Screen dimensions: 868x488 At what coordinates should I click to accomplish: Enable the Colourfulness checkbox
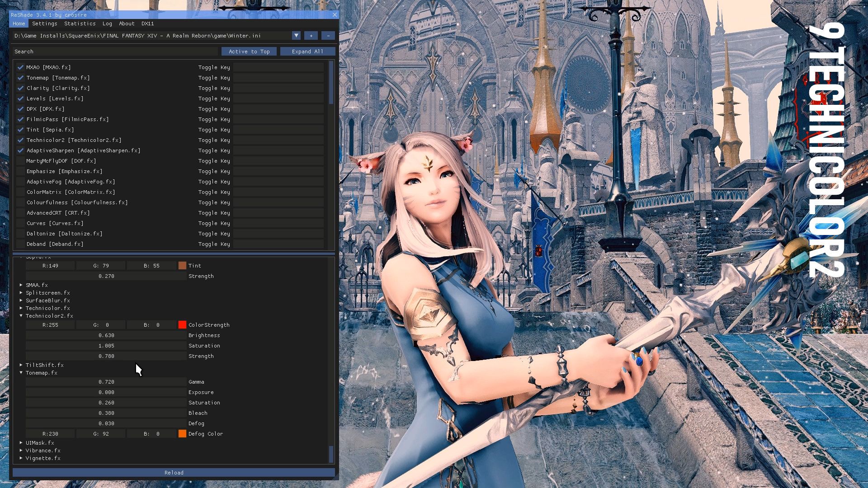[x=20, y=202]
